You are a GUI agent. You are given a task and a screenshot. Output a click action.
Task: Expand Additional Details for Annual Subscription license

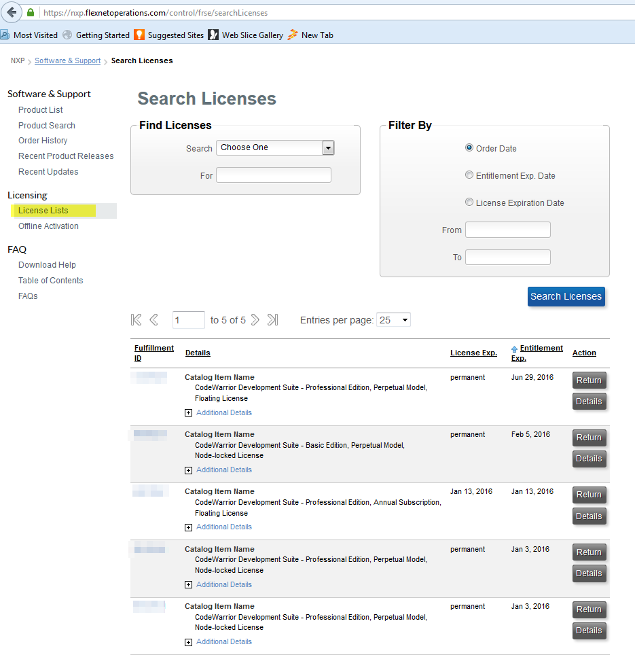point(188,527)
